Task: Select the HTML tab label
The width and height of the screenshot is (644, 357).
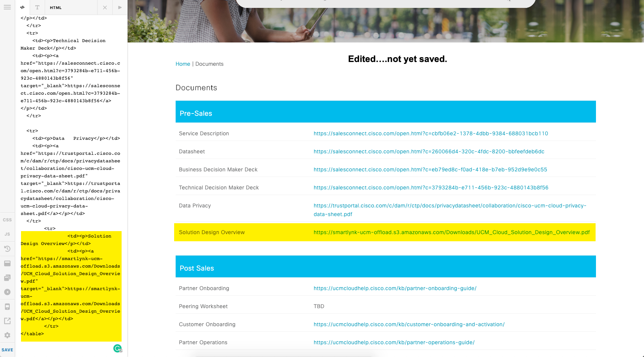Action: (56, 8)
